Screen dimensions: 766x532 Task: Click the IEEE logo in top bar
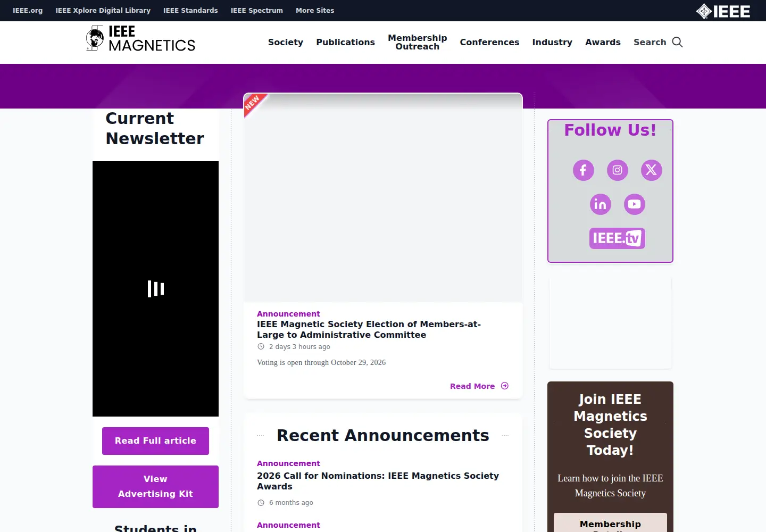[x=723, y=11]
